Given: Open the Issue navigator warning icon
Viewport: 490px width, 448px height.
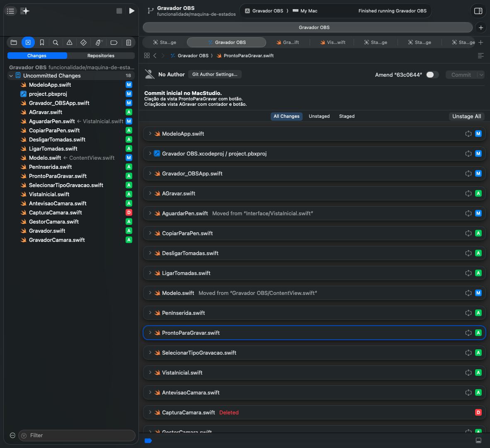Looking at the screenshot, I should [70, 42].
